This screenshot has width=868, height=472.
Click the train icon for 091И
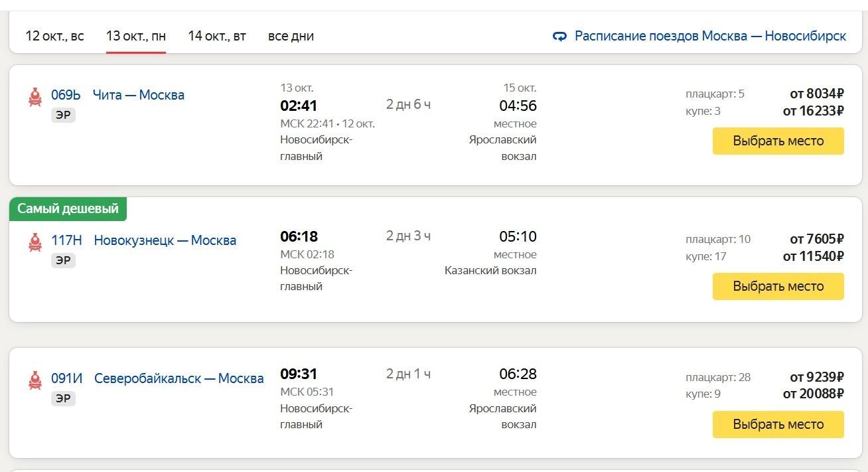pos(35,380)
